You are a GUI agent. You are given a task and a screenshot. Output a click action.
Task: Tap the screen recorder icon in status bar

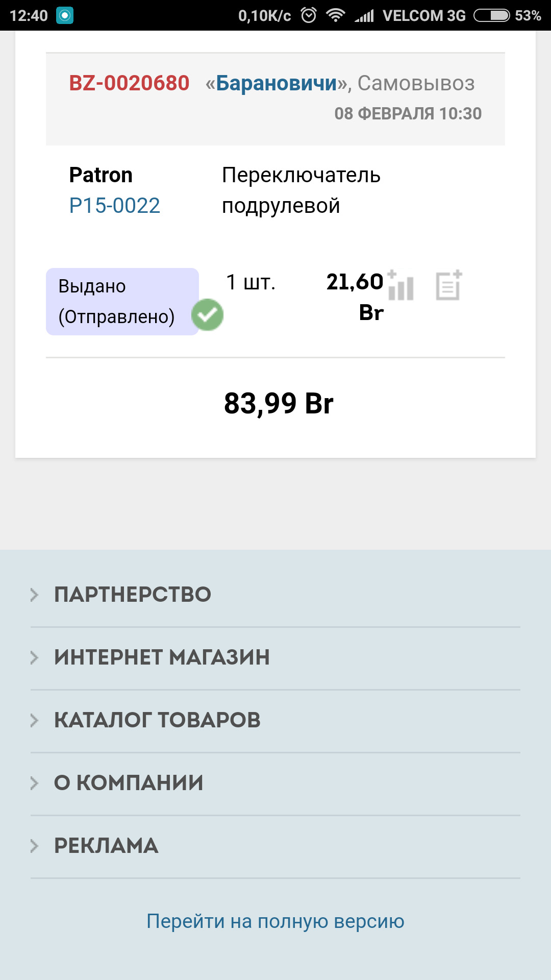point(65,15)
